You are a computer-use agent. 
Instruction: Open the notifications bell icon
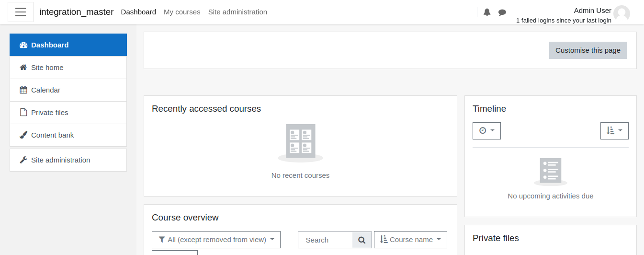click(x=487, y=12)
